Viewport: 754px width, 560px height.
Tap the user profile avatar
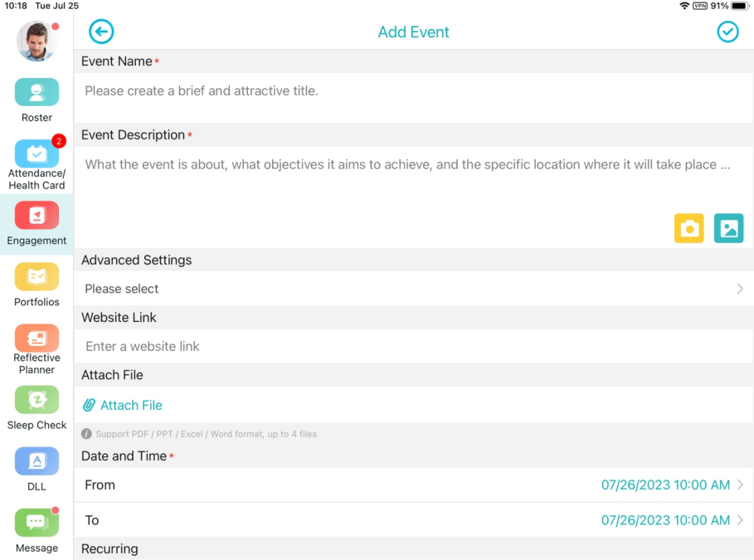pos(36,41)
